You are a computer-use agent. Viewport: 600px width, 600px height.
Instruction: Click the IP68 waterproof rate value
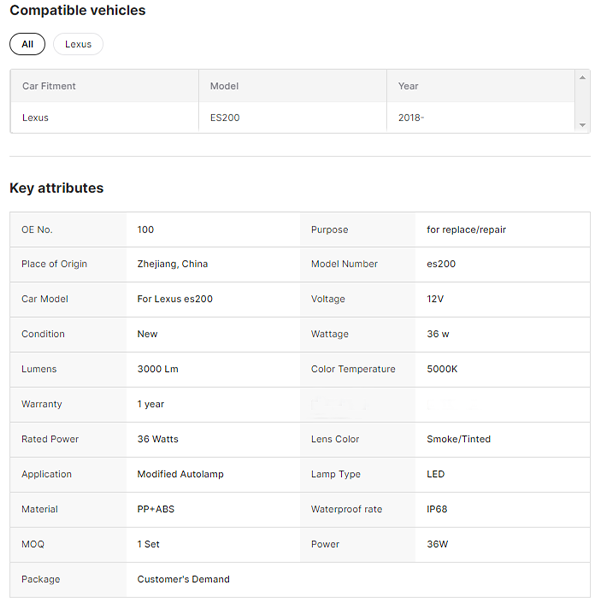pyautogui.click(x=437, y=509)
